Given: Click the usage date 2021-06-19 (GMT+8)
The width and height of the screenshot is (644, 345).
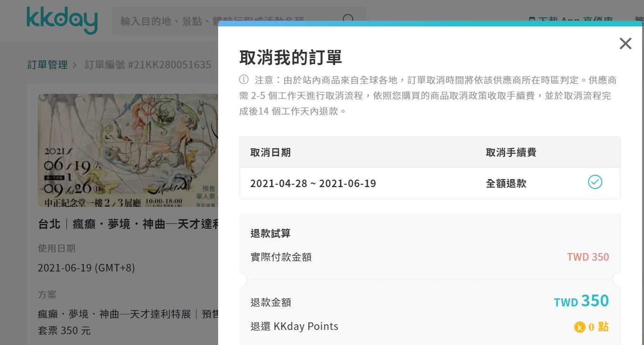Looking at the screenshot, I should pyautogui.click(x=86, y=268).
